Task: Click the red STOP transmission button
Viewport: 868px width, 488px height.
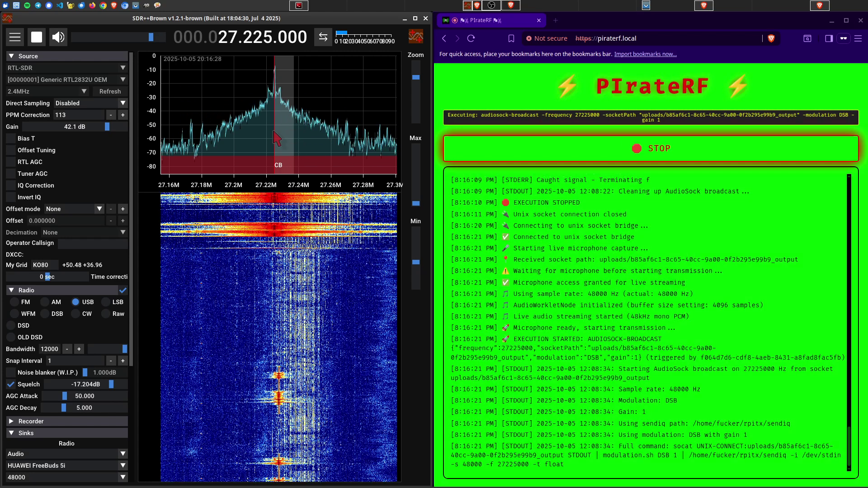Action: click(651, 149)
